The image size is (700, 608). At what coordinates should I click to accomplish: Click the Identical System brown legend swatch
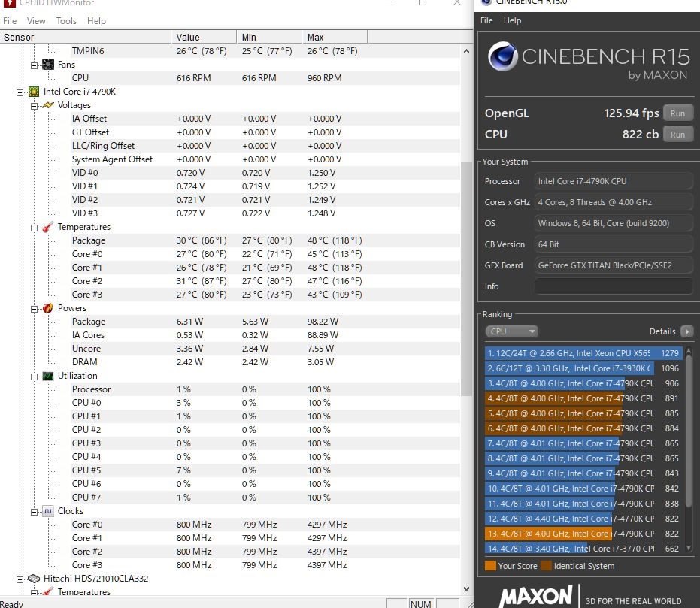[x=546, y=566]
